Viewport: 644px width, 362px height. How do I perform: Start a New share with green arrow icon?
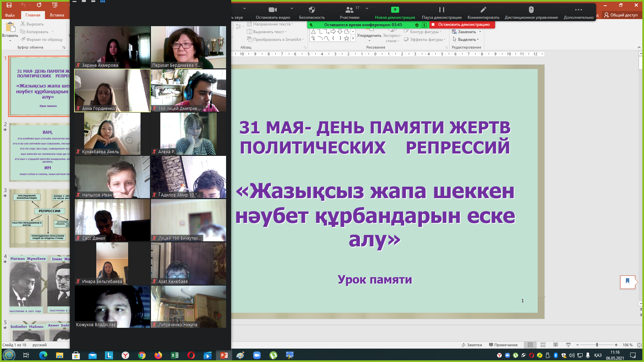coord(395,10)
